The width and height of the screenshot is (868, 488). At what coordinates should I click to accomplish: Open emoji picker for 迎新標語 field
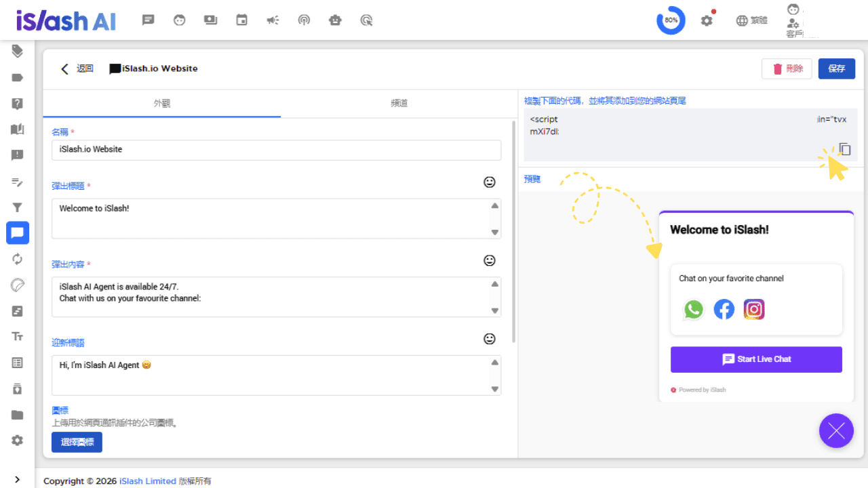click(489, 338)
